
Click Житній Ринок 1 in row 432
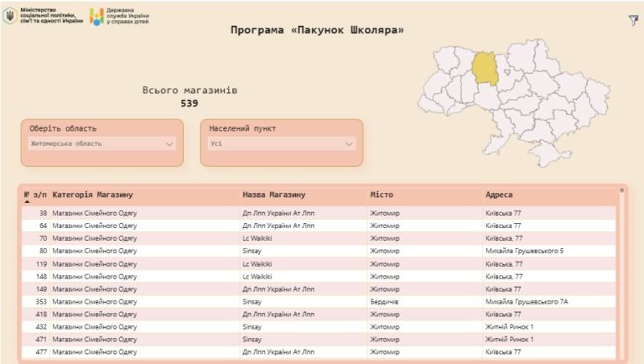[x=509, y=327]
